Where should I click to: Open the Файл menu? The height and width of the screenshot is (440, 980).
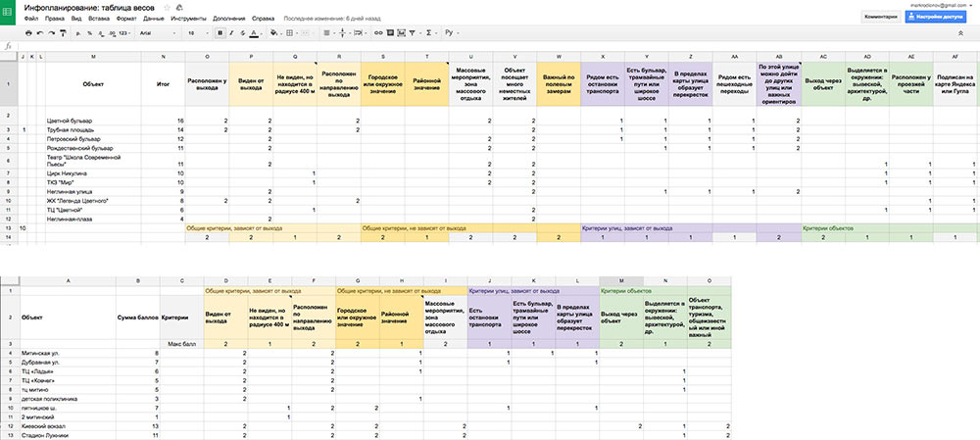tap(30, 19)
